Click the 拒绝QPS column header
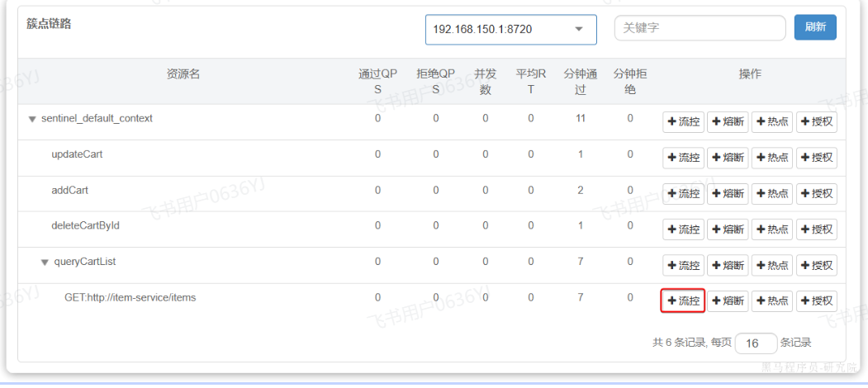 click(x=436, y=82)
